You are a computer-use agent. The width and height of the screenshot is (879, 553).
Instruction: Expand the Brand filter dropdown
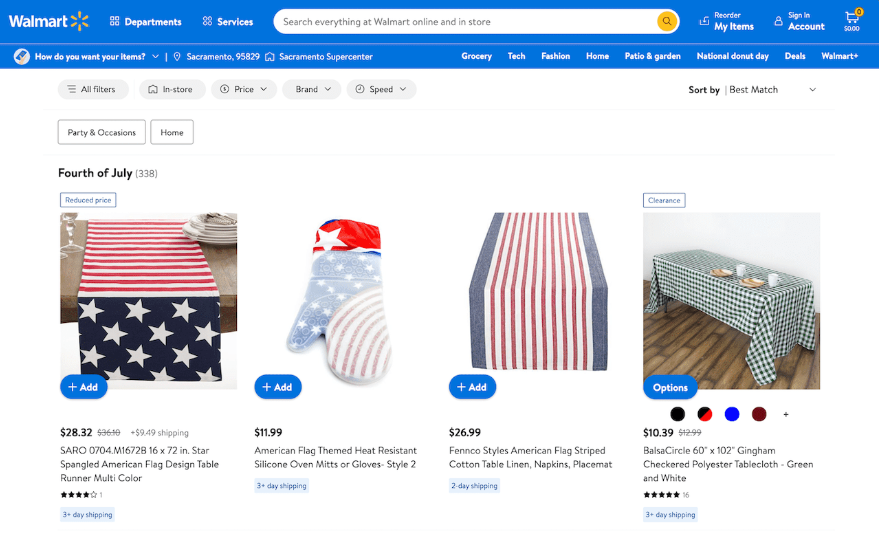312,89
